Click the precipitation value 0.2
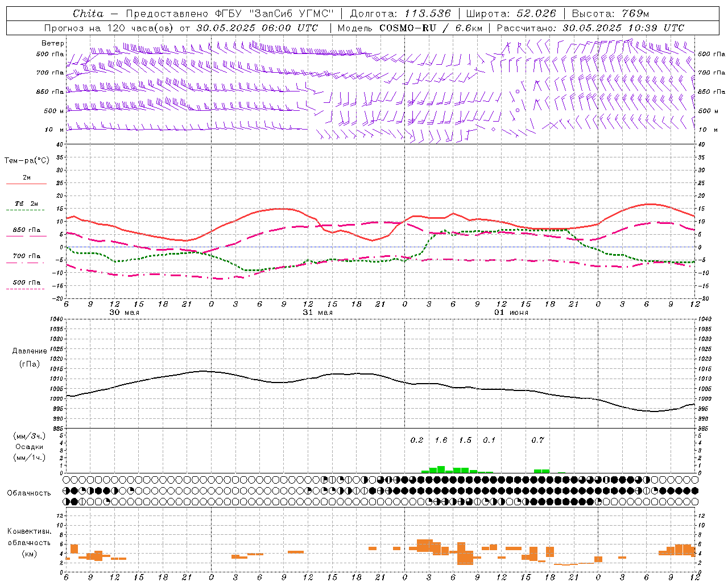Screen dimensions: 728x582 [x=417, y=440]
